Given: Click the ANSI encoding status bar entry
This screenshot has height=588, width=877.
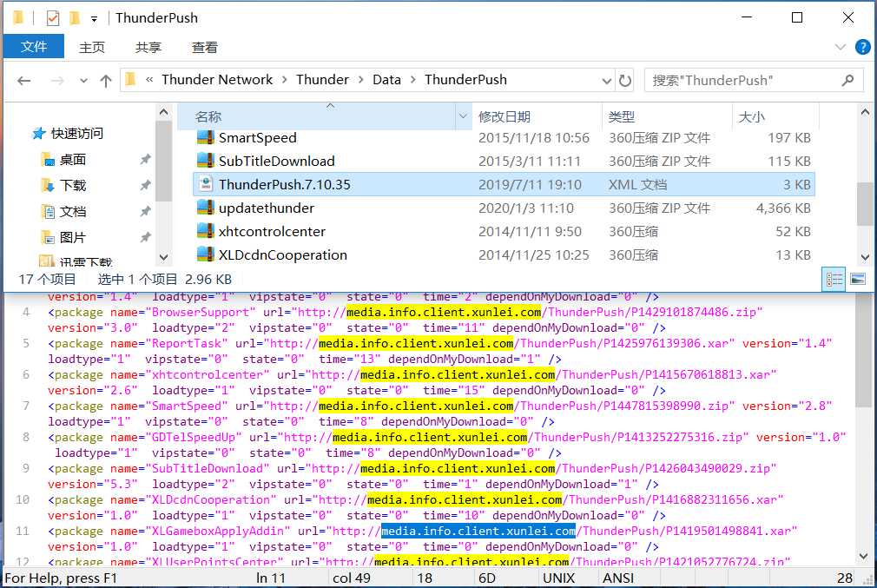Looking at the screenshot, I should tap(618, 578).
